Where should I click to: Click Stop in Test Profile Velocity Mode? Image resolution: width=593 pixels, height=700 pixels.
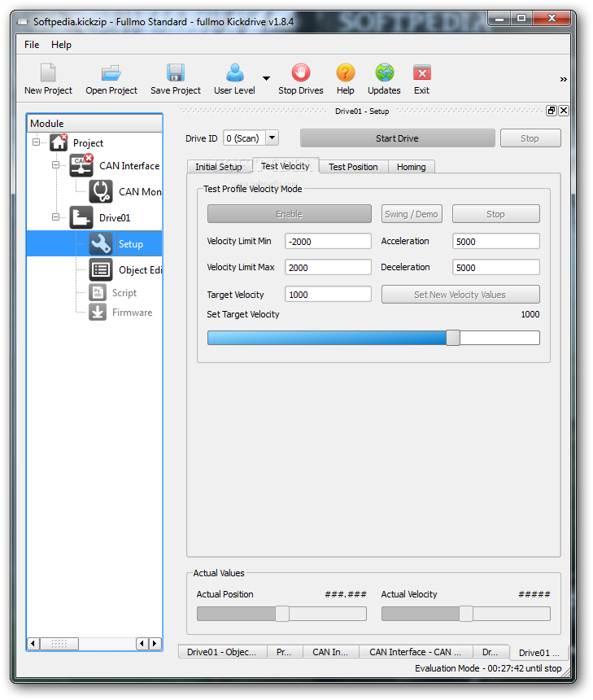click(x=495, y=214)
